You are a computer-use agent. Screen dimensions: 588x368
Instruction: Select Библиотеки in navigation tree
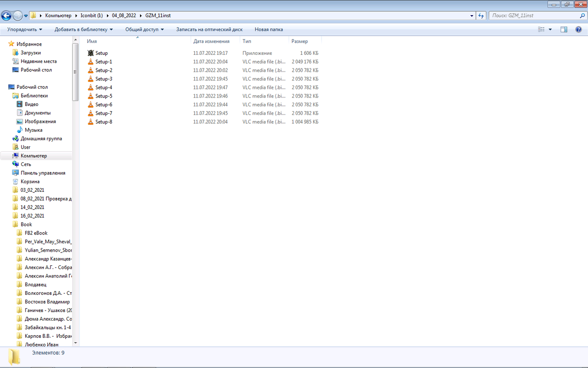[34, 96]
